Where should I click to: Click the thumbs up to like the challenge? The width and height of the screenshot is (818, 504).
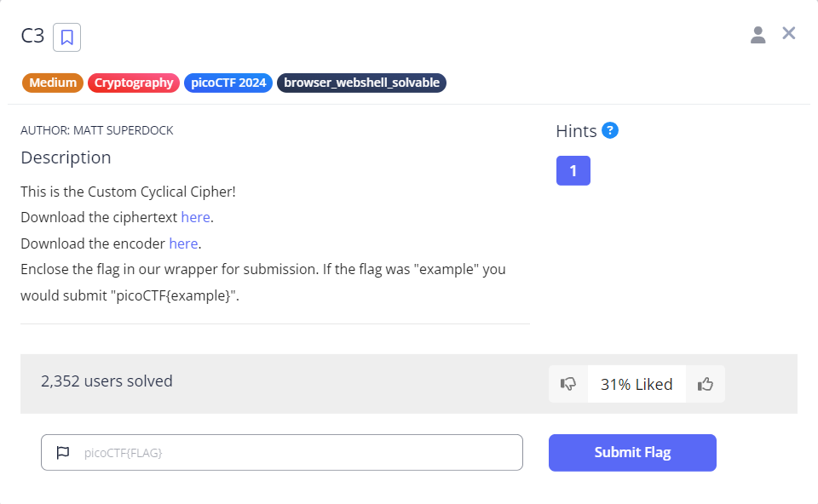pyautogui.click(x=705, y=384)
